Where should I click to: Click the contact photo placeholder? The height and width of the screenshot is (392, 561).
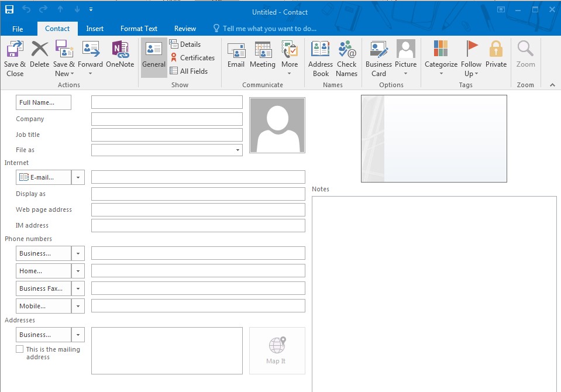tap(277, 125)
